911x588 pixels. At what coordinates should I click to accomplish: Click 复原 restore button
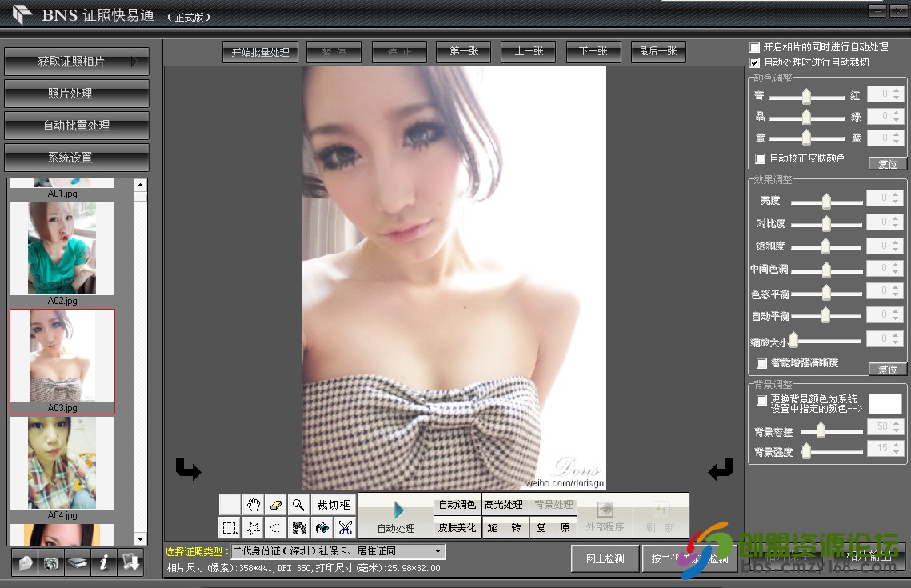point(553,527)
